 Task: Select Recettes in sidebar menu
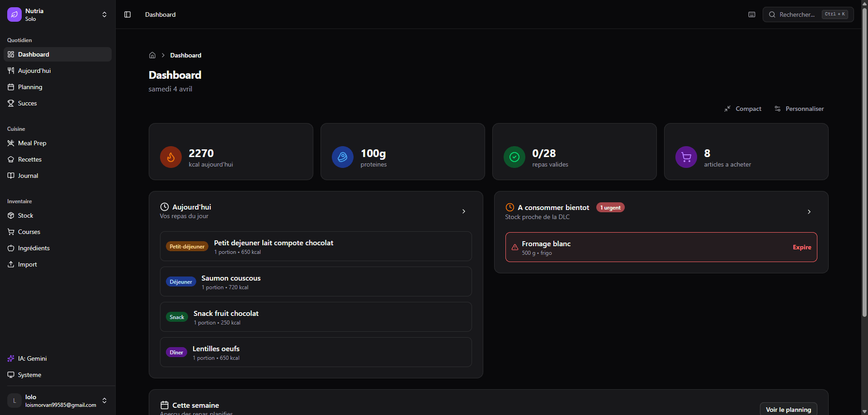[x=30, y=159]
